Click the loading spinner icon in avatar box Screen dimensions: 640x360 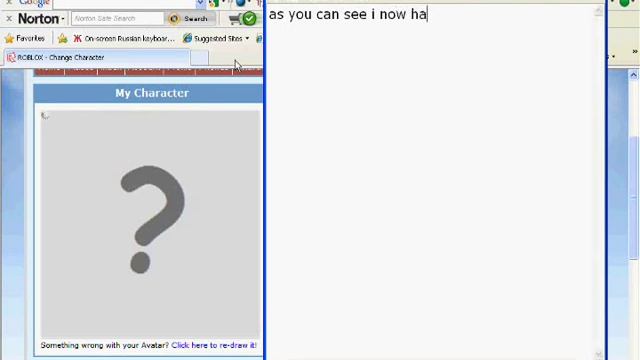45,116
